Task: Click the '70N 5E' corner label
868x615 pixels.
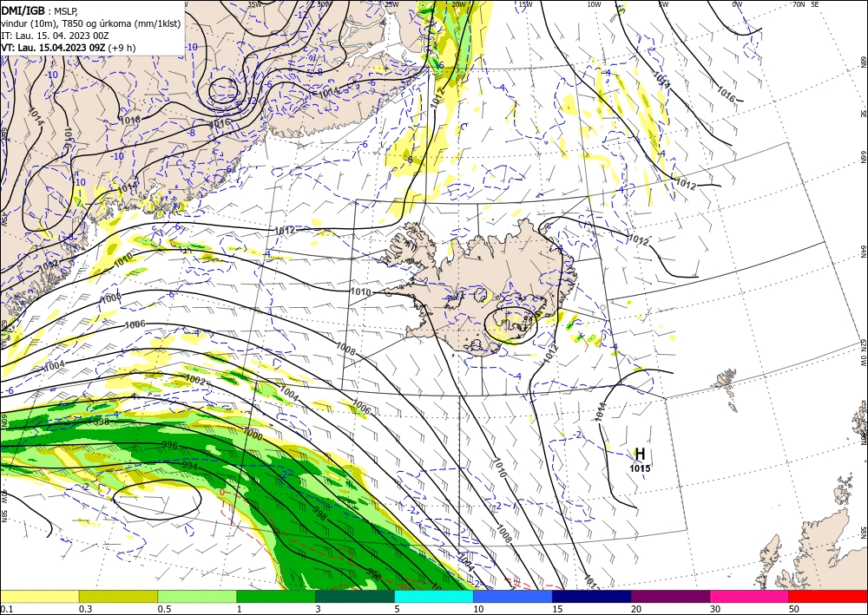Action: pos(806,4)
